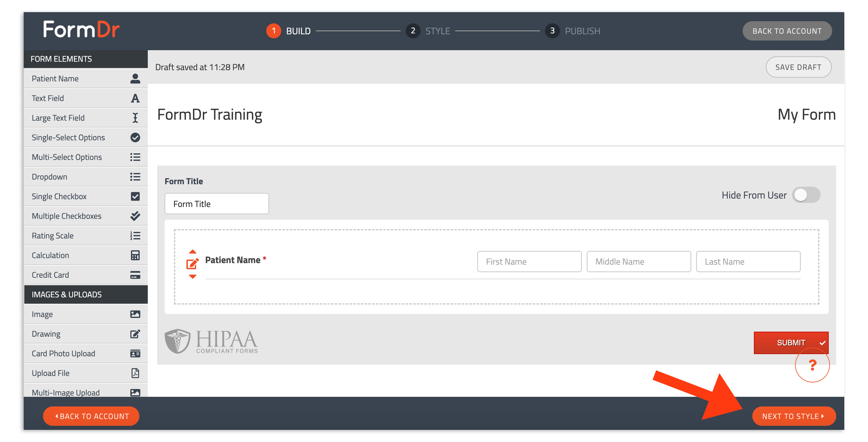Open help with the question mark icon
Image resolution: width=868 pixels, height=442 pixels.
(x=812, y=365)
